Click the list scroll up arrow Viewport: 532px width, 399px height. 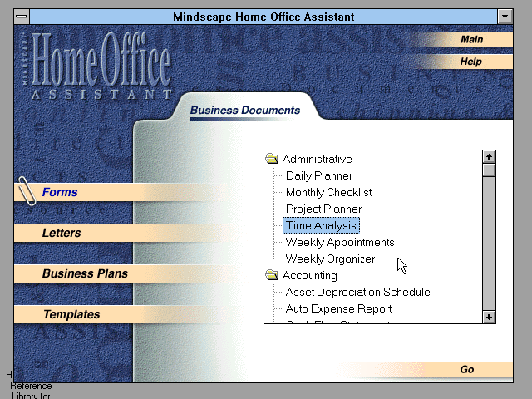coord(489,157)
